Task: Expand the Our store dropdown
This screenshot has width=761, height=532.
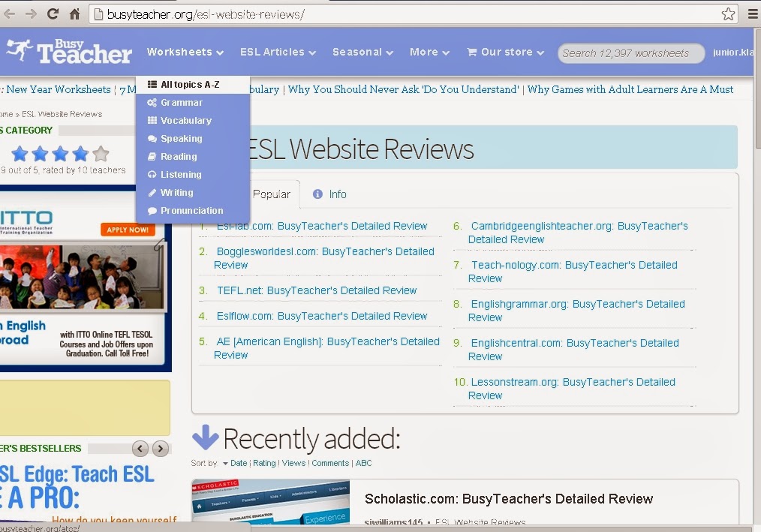Action: (x=505, y=52)
